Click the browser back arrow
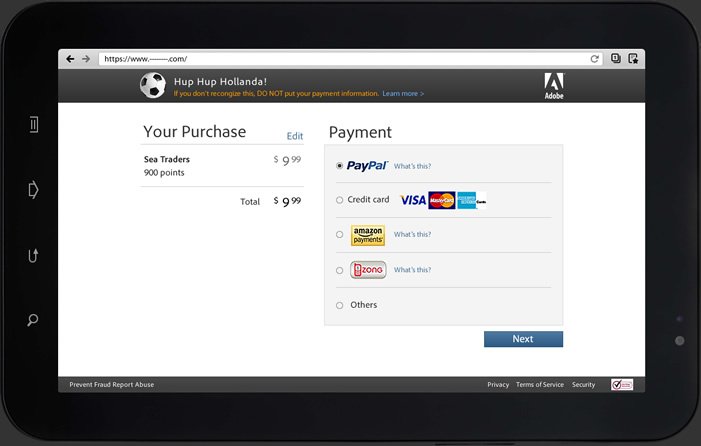 pos(70,59)
